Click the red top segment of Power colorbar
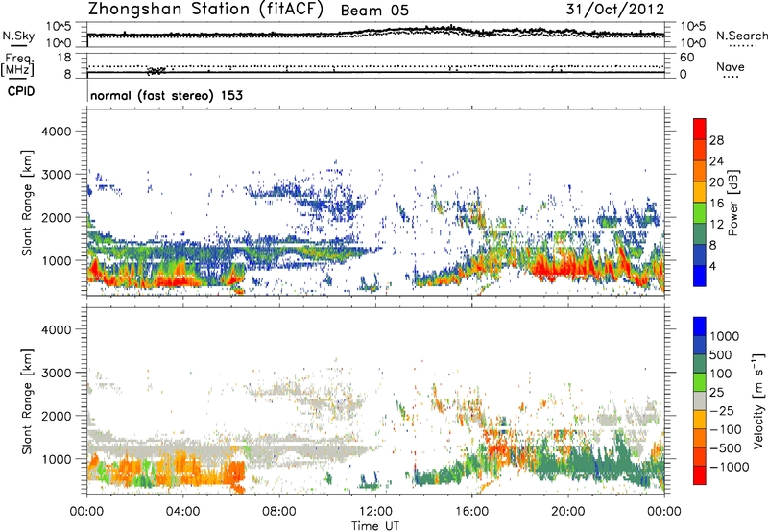The width and height of the screenshot is (768, 532). pyautogui.click(x=700, y=129)
